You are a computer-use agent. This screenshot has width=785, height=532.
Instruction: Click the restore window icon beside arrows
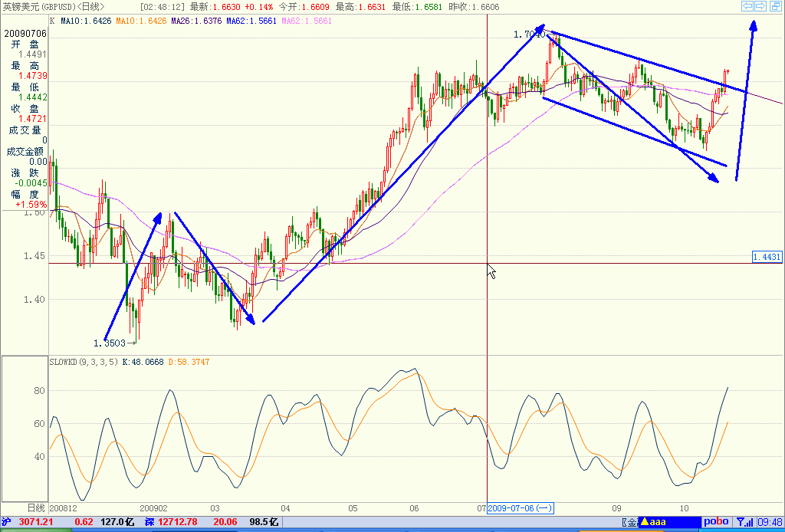point(774,6)
